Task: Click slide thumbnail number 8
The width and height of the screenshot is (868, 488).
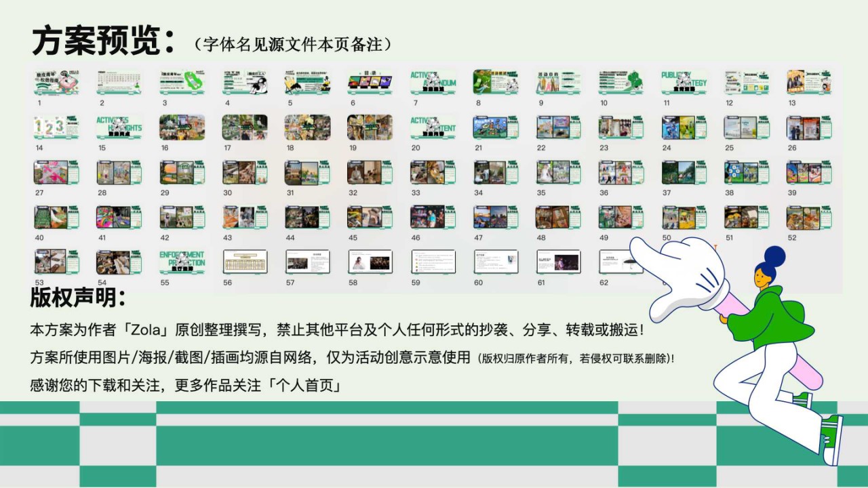Action: pos(496,82)
